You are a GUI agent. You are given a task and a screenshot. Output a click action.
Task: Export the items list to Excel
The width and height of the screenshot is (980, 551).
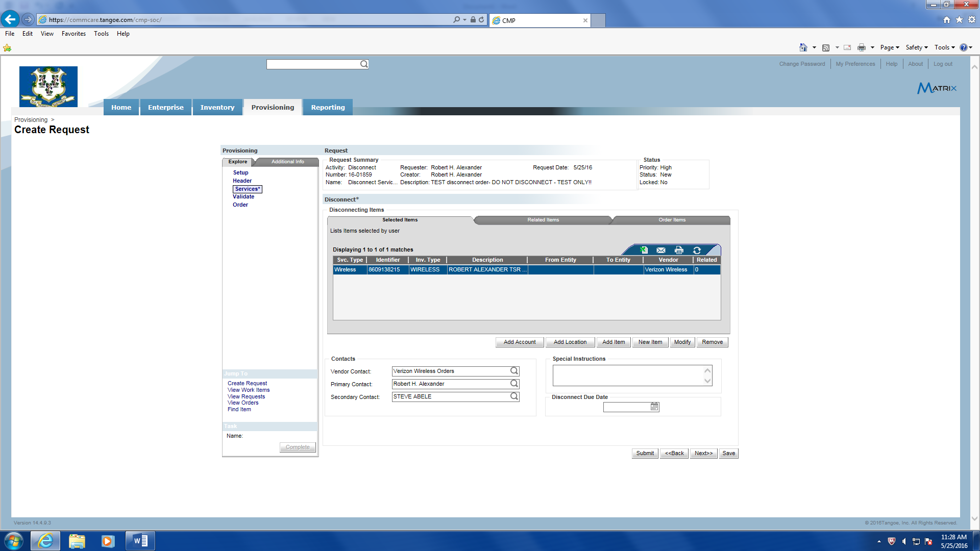[644, 250]
